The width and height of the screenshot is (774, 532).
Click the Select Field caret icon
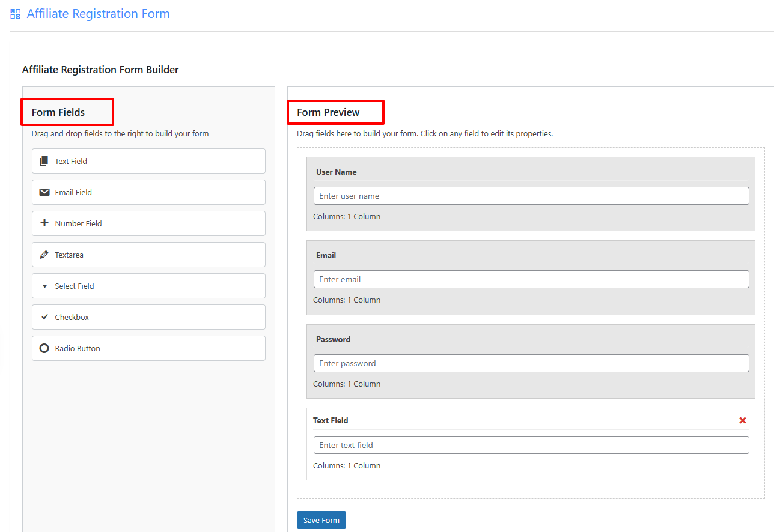tap(44, 286)
